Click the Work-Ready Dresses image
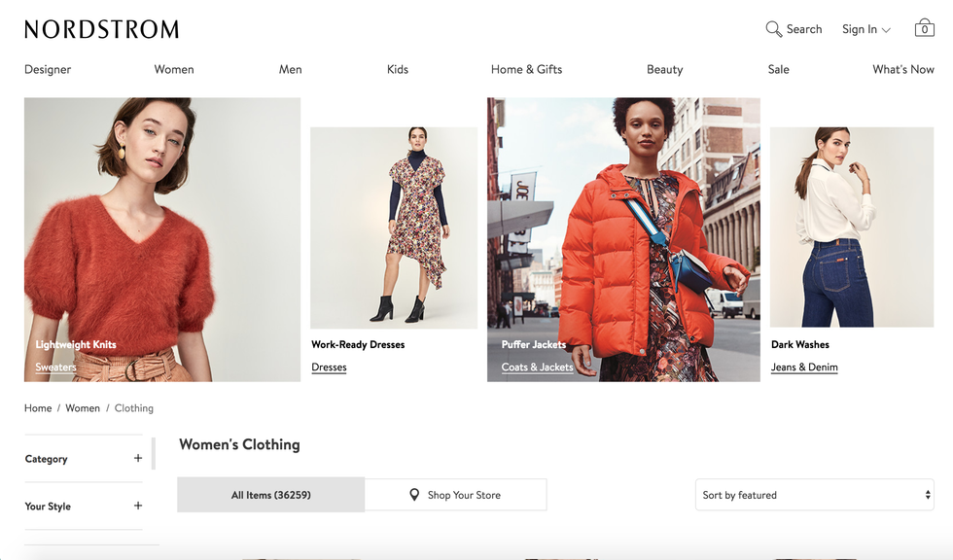Screen dimensions: 953x560 tap(393, 227)
